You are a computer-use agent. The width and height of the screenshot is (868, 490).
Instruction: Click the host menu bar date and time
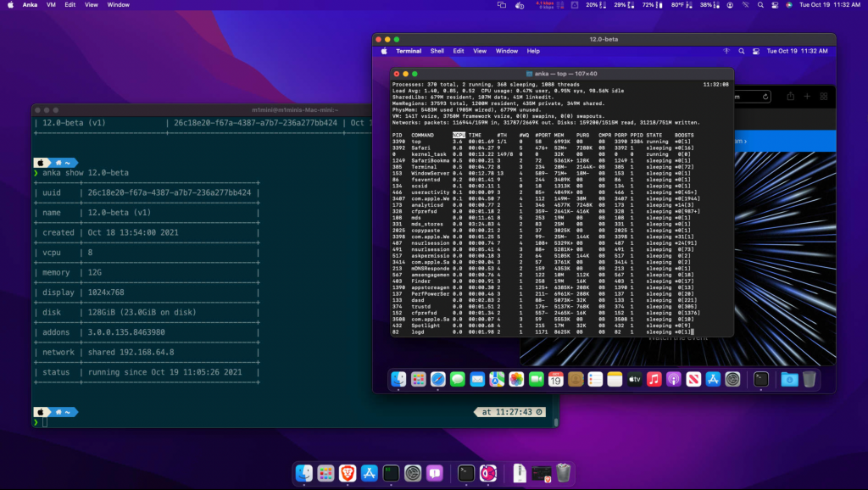point(830,4)
